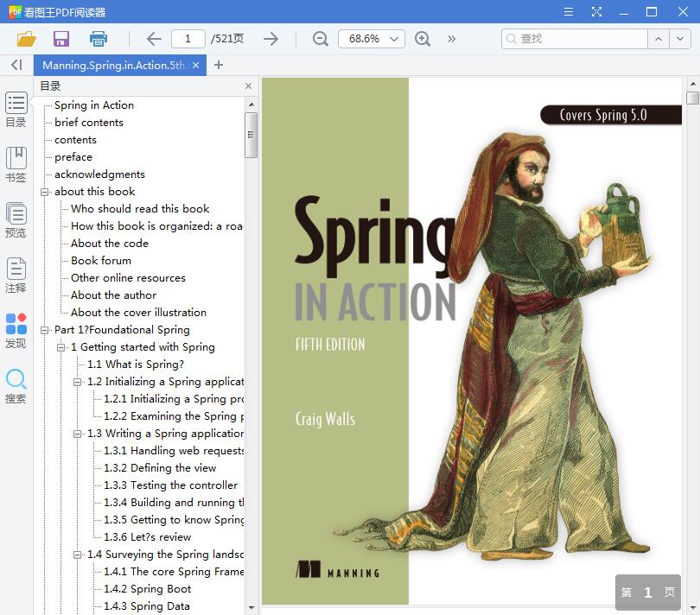
Task: Collapse '1 Getting started with Spring' node
Action: 60,348
